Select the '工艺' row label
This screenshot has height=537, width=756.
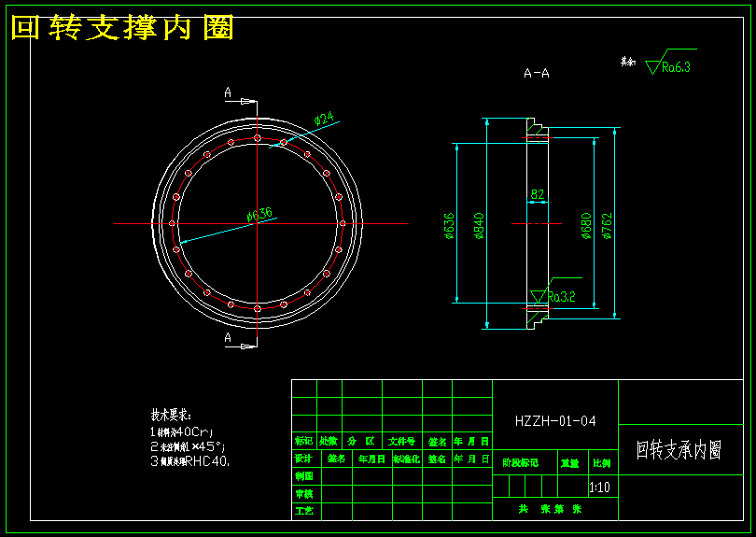tap(303, 511)
